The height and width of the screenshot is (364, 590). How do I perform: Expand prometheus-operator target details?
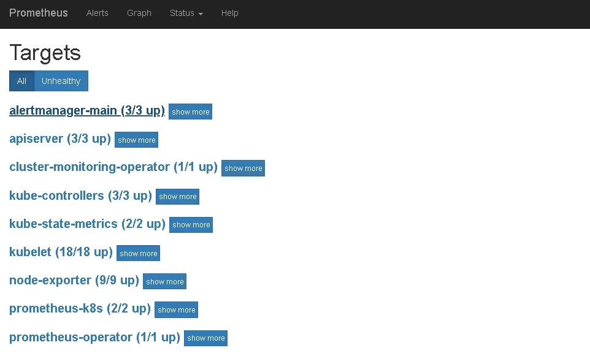(205, 338)
